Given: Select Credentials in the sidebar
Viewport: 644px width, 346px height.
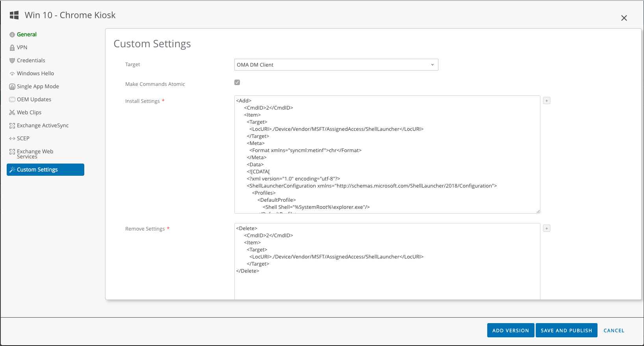Looking at the screenshot, I should click(x=31, y=61).
